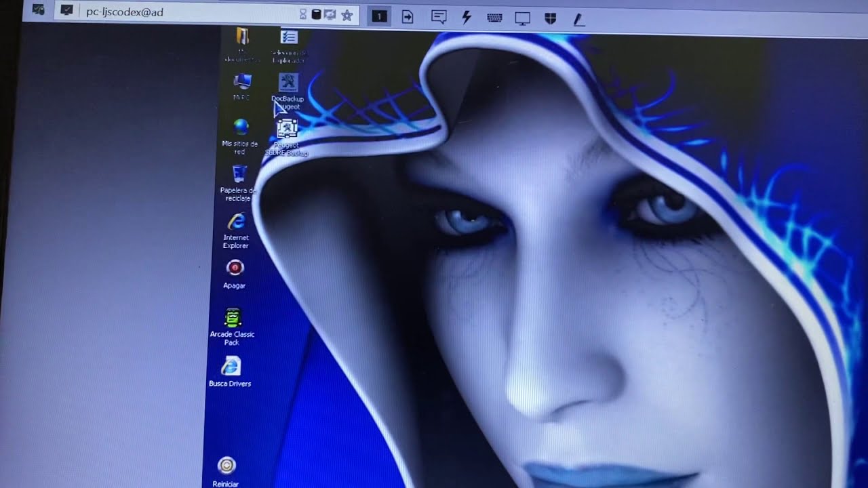Image resolution: width=868 pixels, height=488 pixels.
Task: Open the display settings monitor icon
Action: point(522,19)
